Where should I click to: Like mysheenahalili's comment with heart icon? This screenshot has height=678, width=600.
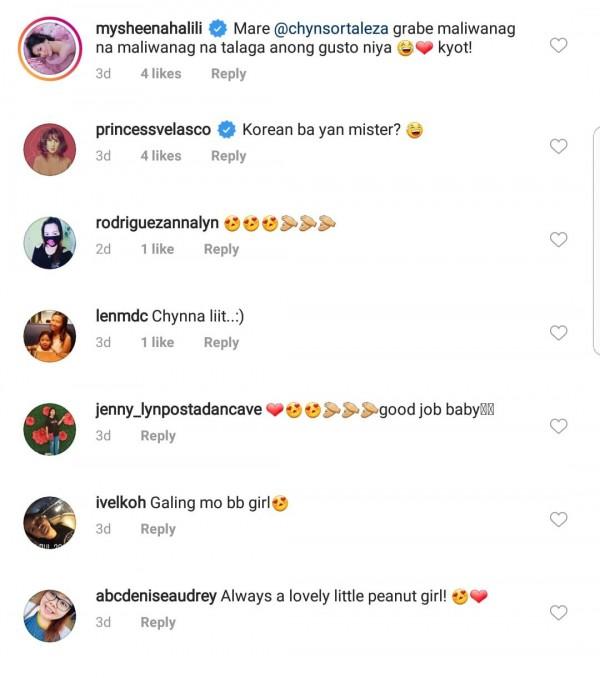559,45
